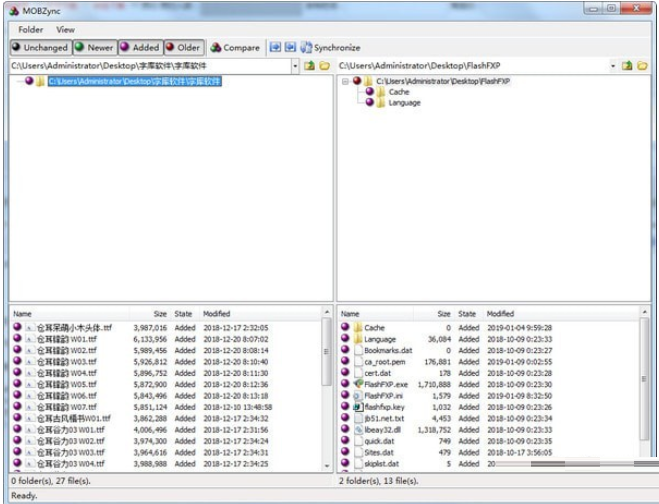
Task: Click the Compare button
Action: click(x=235, y=47)
